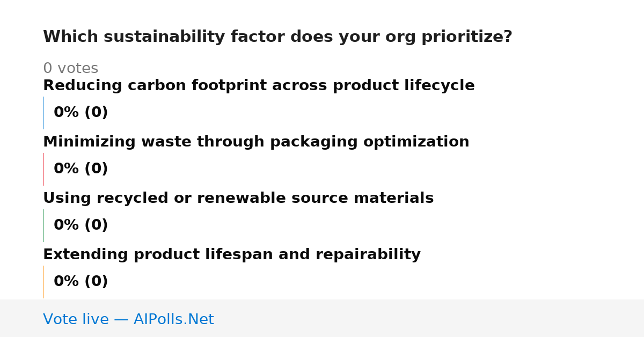Click the gray footer bar beside the link
The height and width of the screenshot is (337, 644).
click(429, 318)
